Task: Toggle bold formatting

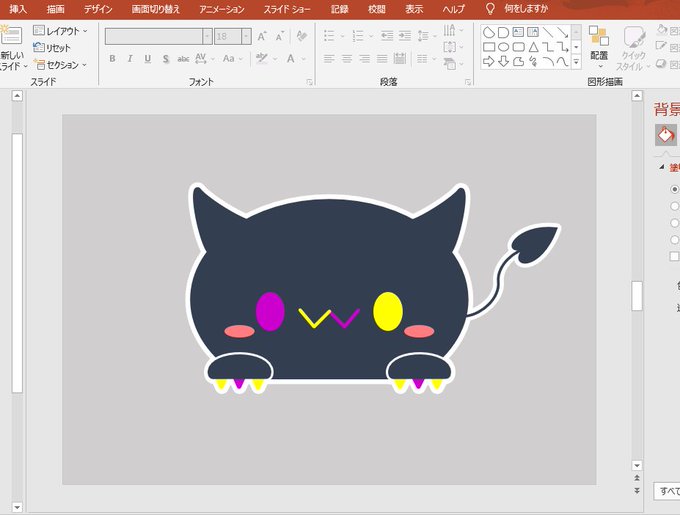Action: [x=112, y=59]
